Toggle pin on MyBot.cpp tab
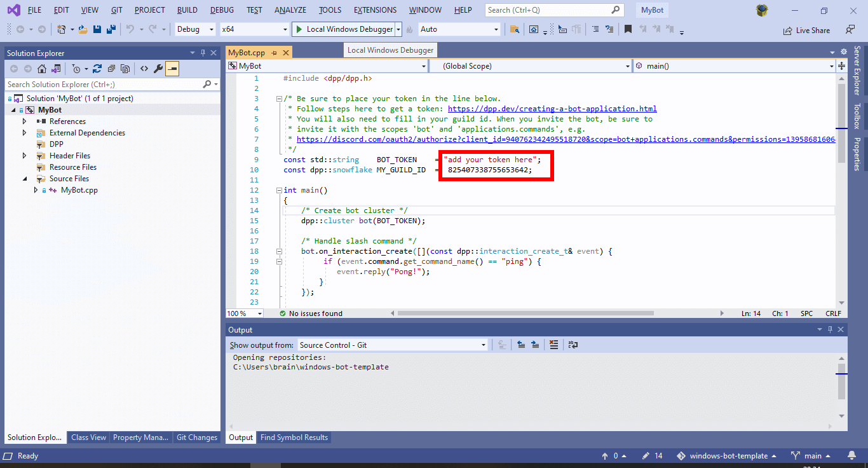 click(x=274, y=53)
